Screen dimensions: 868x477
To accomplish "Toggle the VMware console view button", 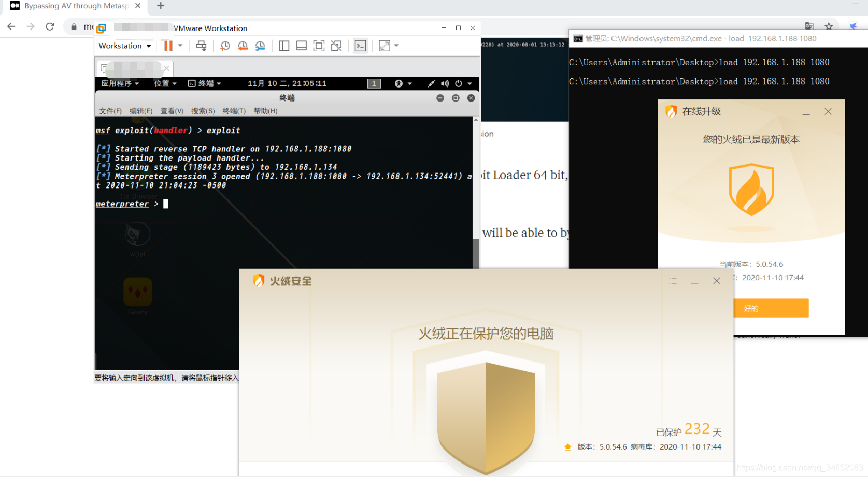I will (360, 46).
